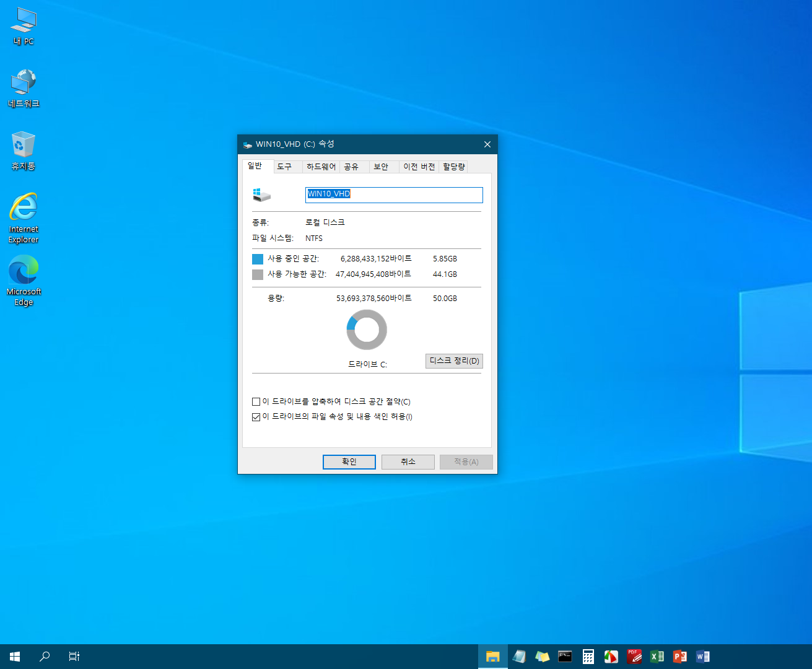Viewport: 812px width, 669px height.
Task: Click the 5.85GB used space value
Action: pyautogui.click(x=445, y=259)
